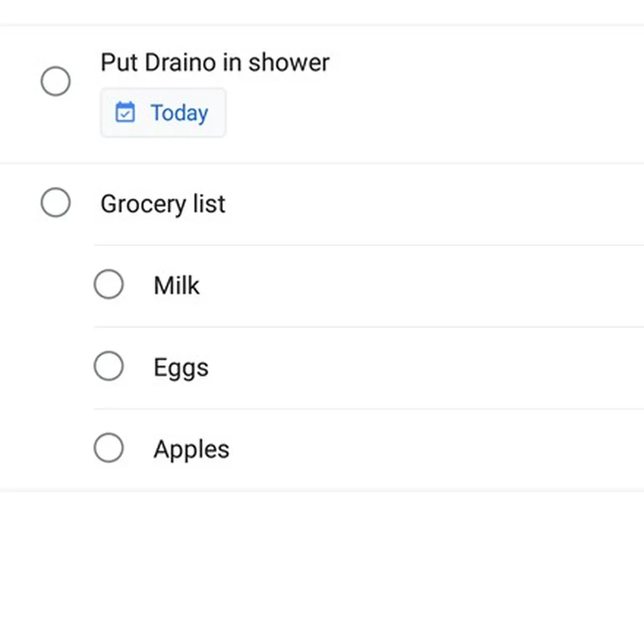Click blank space right of the Today chip
The width and height of the screenshot is (644, 644).
coord(429,113)
